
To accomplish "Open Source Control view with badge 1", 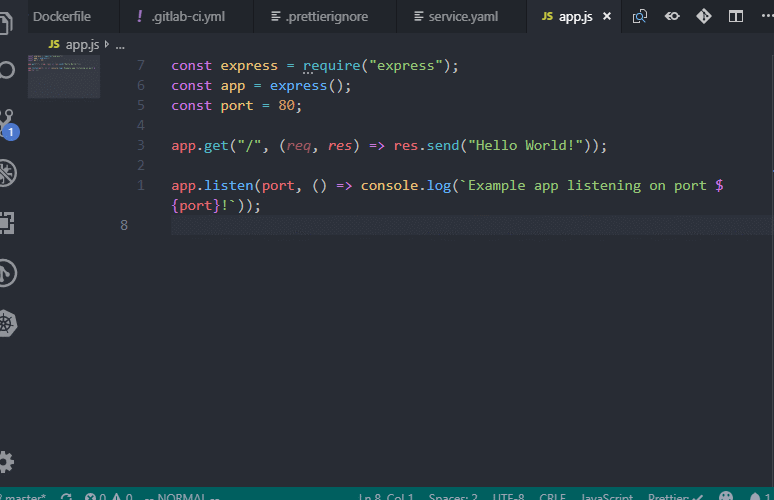I will click(x=7, y=123).
